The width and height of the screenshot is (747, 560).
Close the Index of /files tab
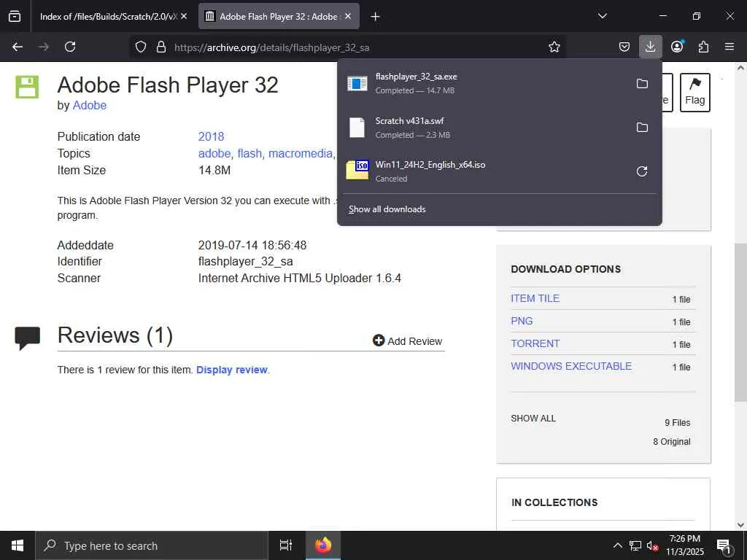coord(184,16)
